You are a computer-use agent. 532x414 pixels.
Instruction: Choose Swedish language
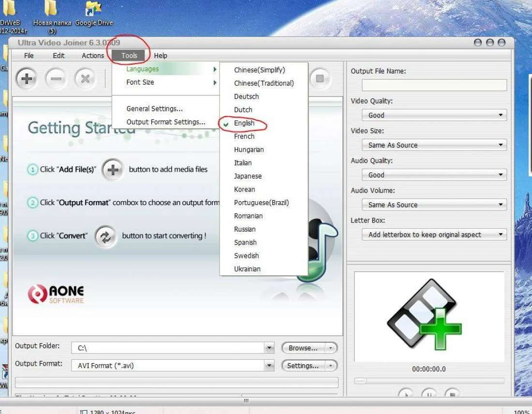(x=264, y=255)
